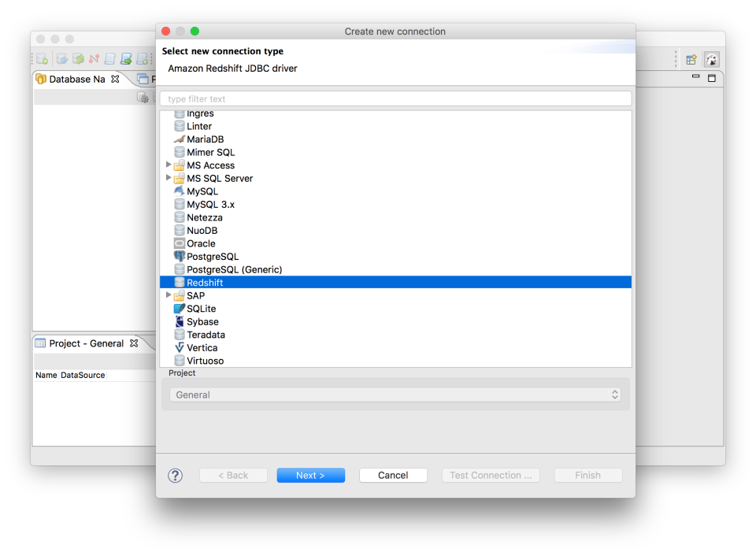Select Redshift in driver list
Screen dimensions: 756x556
click(x=395, y=282)
